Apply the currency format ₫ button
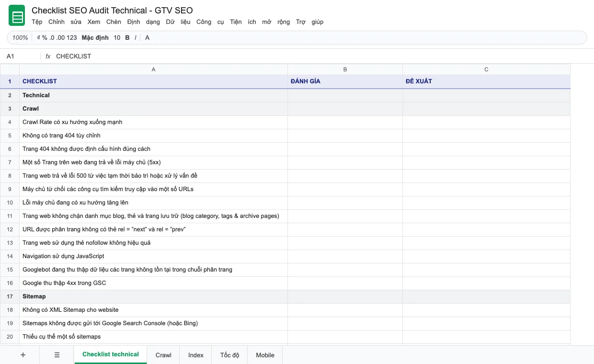 [x=38, y=38]
